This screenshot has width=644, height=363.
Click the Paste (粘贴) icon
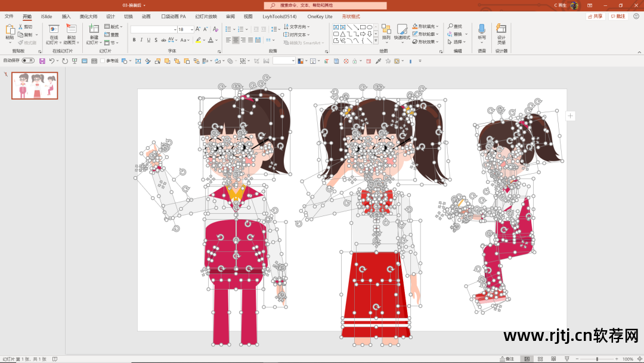pyautogui.click(x=10, y=30)
